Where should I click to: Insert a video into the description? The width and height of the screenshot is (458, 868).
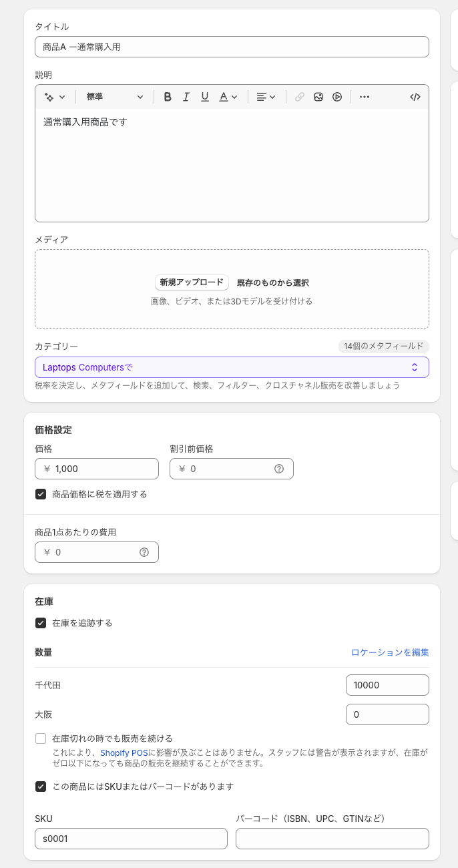(x=337, y=97)
